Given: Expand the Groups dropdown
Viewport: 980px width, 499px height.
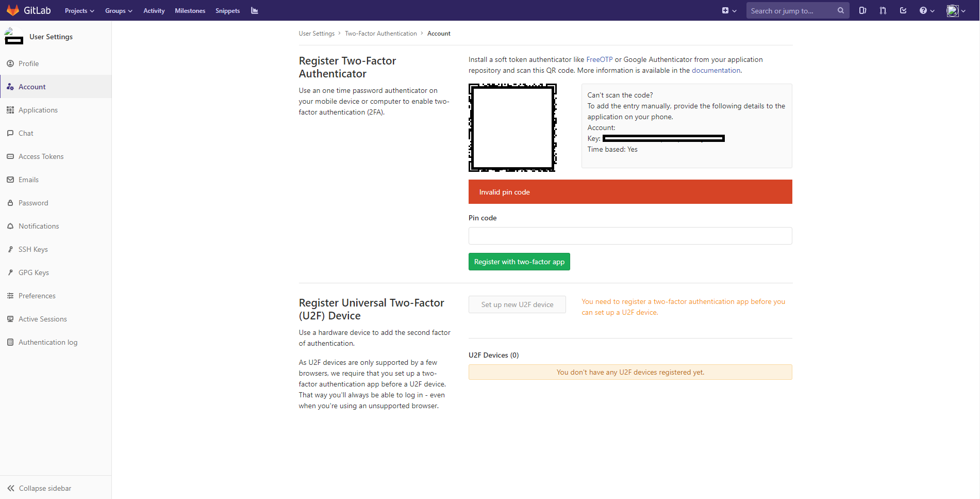Looking at the screenshot, I should click(119, 11).
